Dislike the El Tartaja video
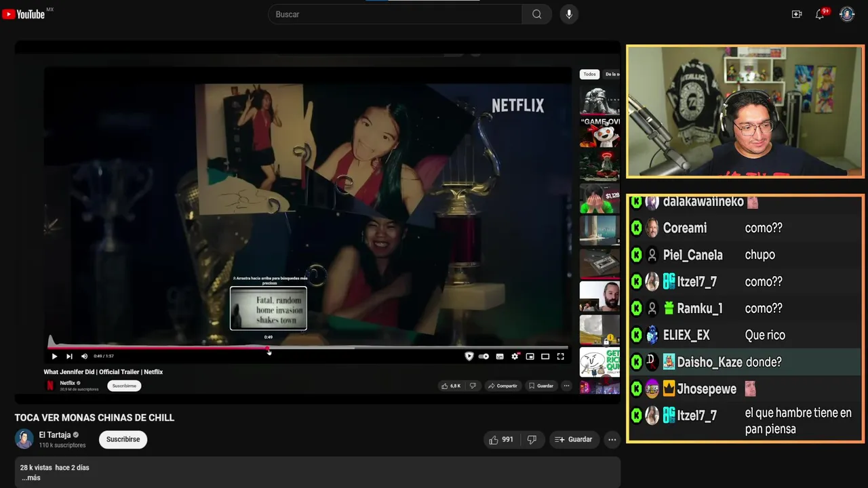The height and width of the screenshot is (488, 868). pos(532,440)
